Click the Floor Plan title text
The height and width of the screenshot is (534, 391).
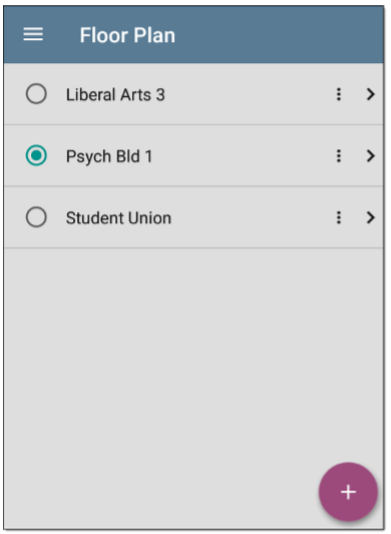(x=127, y=35)
